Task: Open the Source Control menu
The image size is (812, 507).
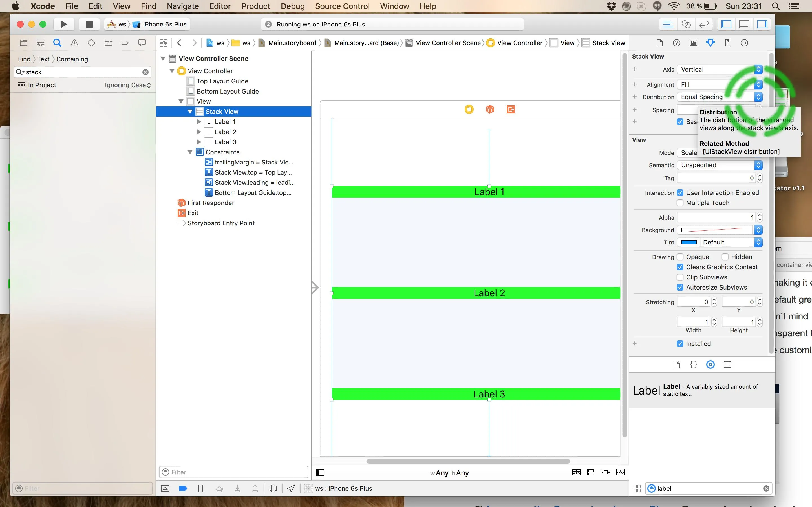Action: (342, 6)
